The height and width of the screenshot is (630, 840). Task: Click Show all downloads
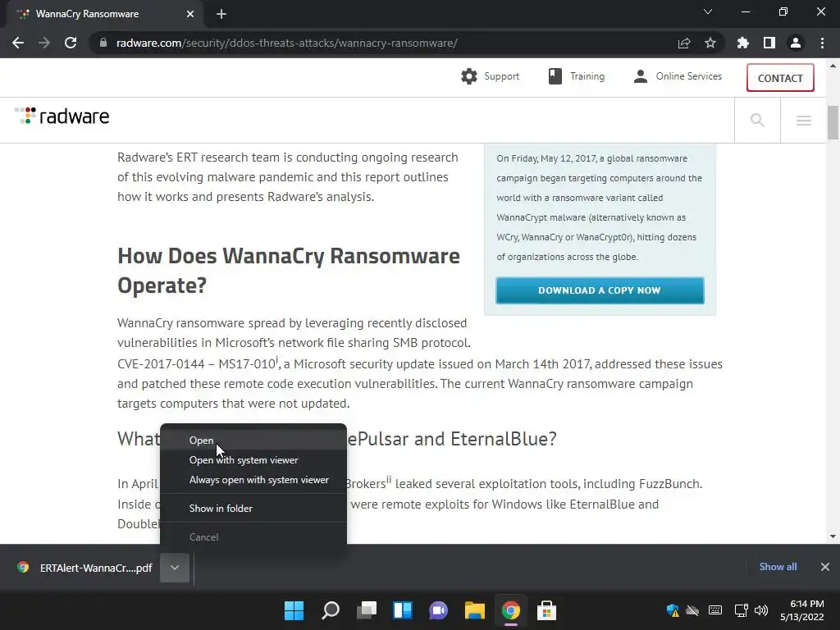(778, 567)
